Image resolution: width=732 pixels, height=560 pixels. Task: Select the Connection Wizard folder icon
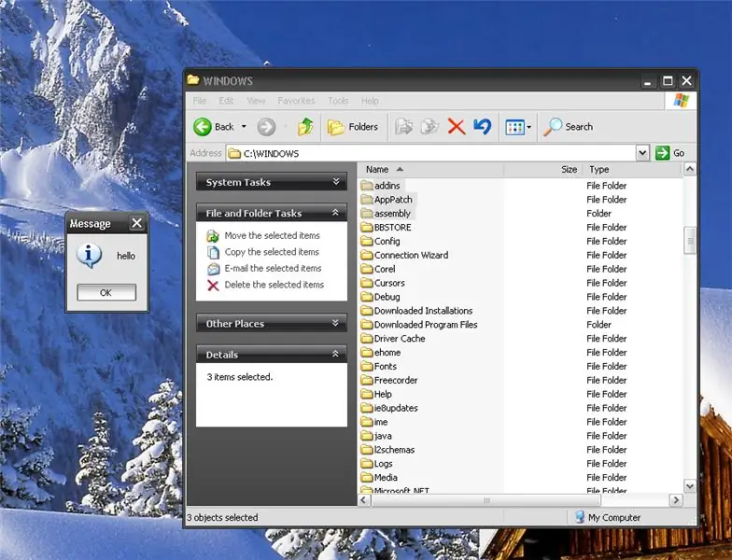[x=367, y=256]
